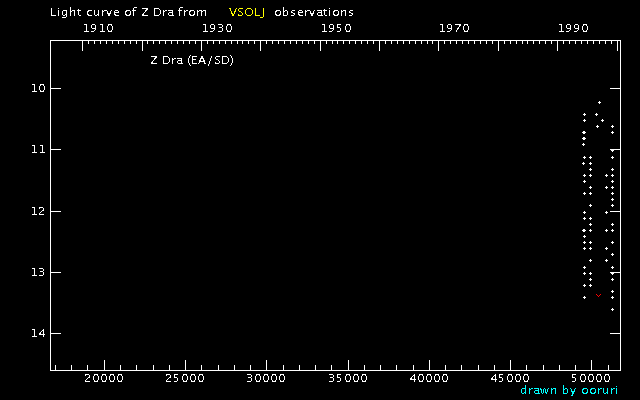Click the Julian date label 30000
This screenshot has width=640, height=400.
[x=267, y=378]
